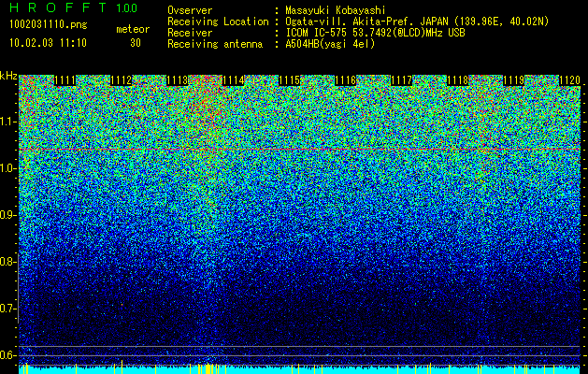588x374 pixels.
Task: Select observer name Masayuki Kobayashi
Action: (x=336, y=10)
